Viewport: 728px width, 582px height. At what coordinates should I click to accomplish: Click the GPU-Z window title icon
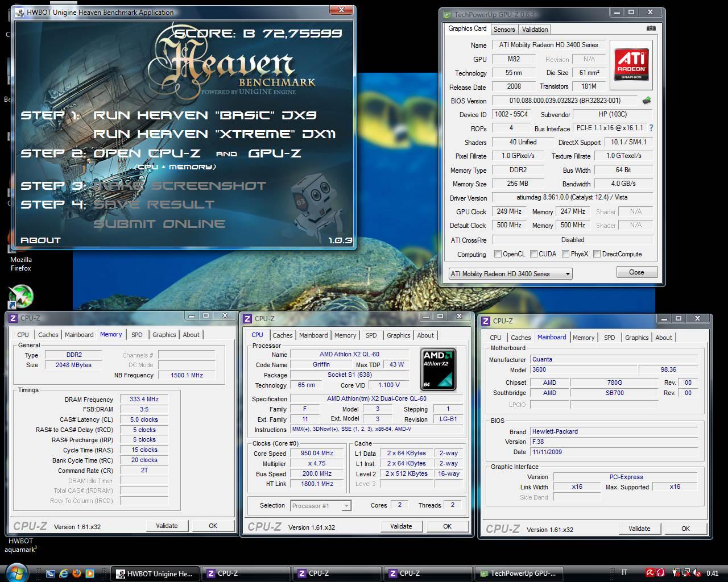[x=447, y=15]
